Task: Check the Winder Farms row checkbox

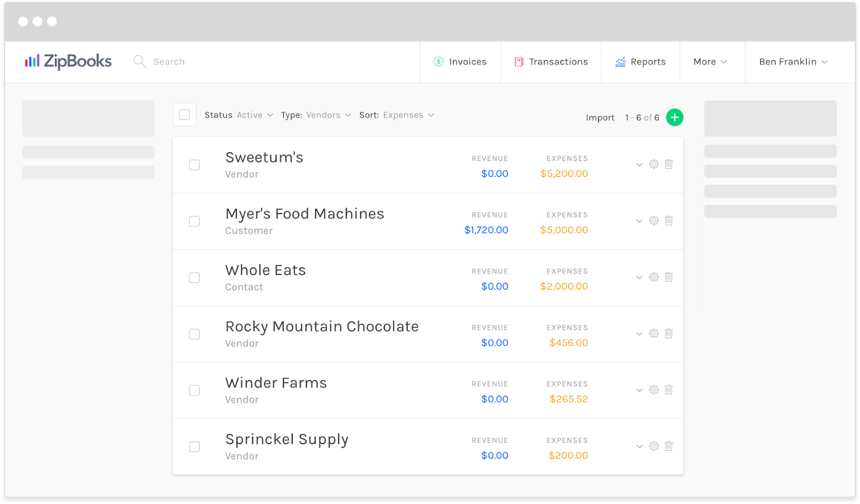Action: point(195,391)
